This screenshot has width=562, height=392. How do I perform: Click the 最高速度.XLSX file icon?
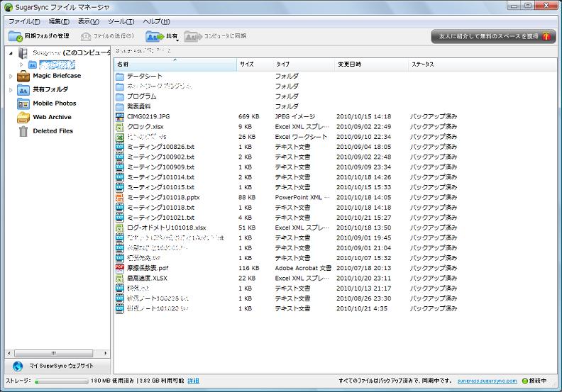pos(120,278)
